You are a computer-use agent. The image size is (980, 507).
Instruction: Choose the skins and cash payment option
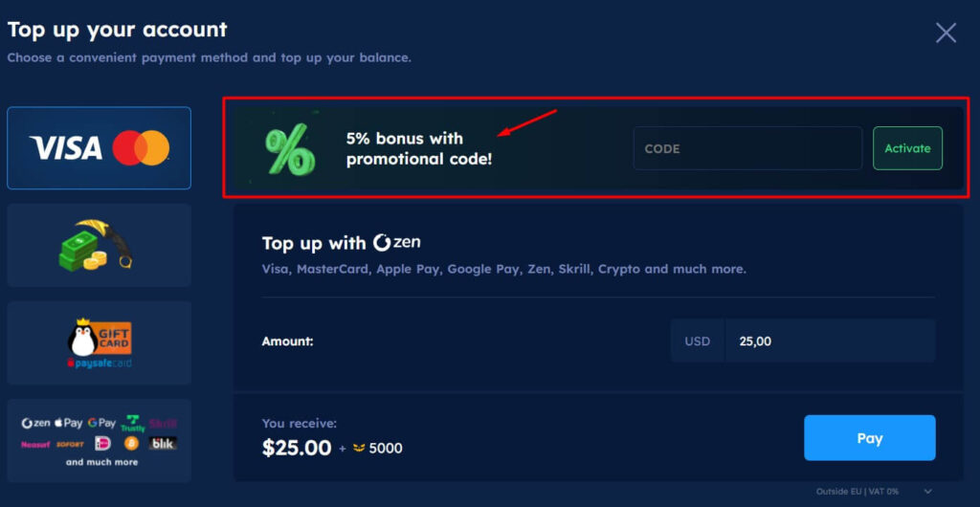pyautogui.click(x=99, y=245)
